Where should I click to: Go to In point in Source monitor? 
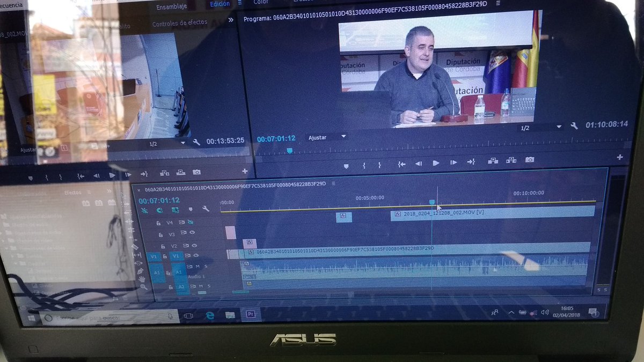point(80,176)
